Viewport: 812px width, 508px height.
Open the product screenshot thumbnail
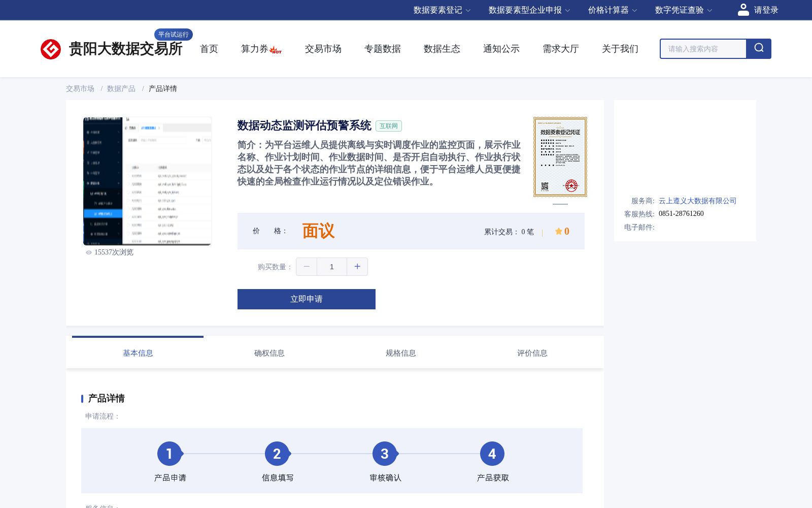[x=147, y=181]
